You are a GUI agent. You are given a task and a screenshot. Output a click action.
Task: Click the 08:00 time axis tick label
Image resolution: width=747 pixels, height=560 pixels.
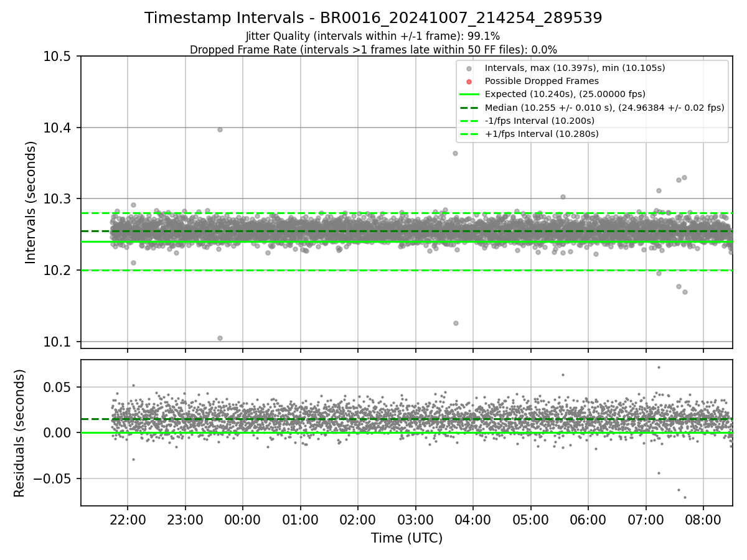703,518
